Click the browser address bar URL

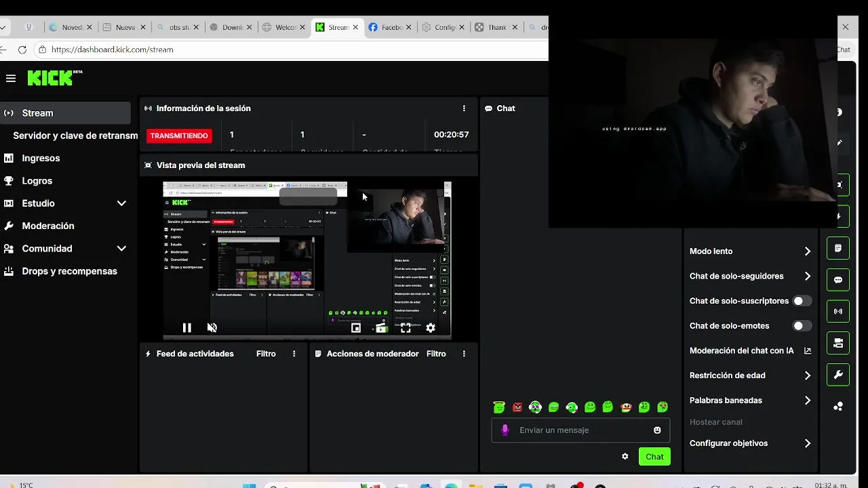click(x=113, y=49)
